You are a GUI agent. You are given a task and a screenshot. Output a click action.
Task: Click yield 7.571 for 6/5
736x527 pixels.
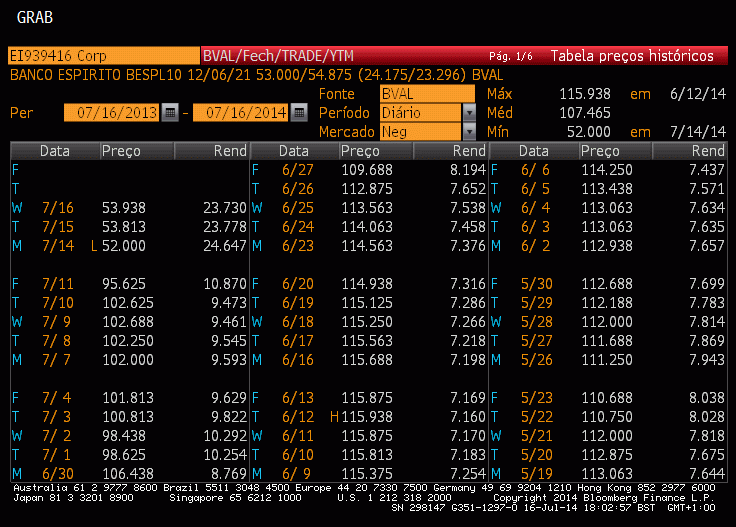click(706, 189)
